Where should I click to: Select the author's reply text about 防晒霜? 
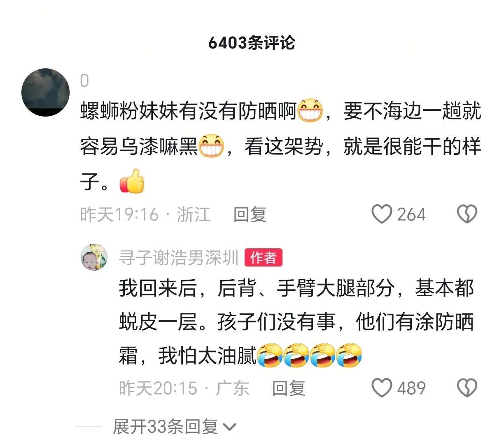(x=296, y=322)
